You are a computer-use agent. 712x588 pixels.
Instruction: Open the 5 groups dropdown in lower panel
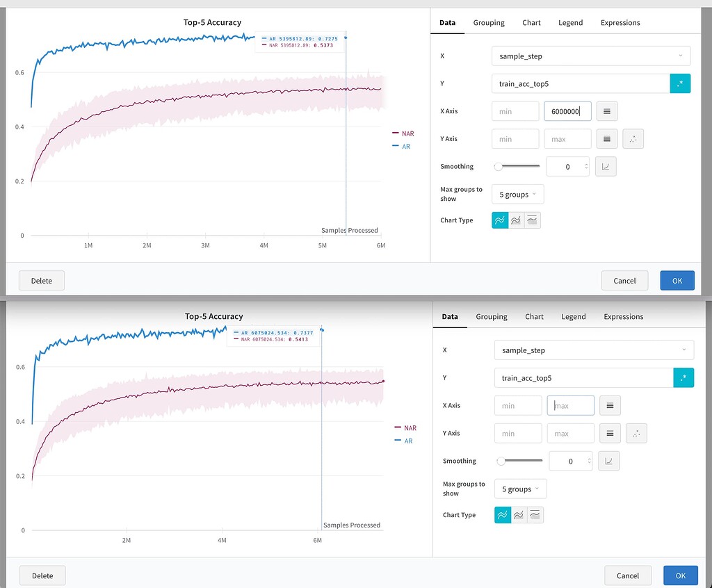520,489
